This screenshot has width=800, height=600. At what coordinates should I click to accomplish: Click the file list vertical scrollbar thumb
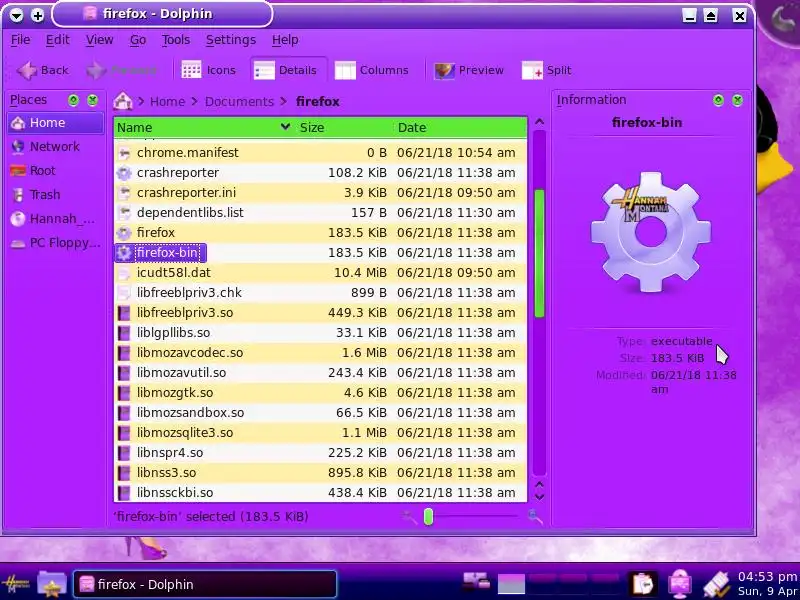point(539,253)
